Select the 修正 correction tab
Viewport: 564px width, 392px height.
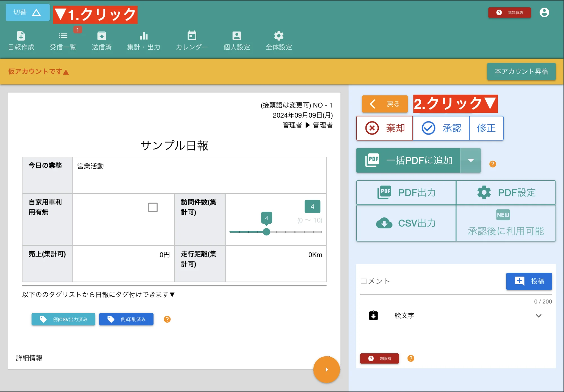click(486, 128)
